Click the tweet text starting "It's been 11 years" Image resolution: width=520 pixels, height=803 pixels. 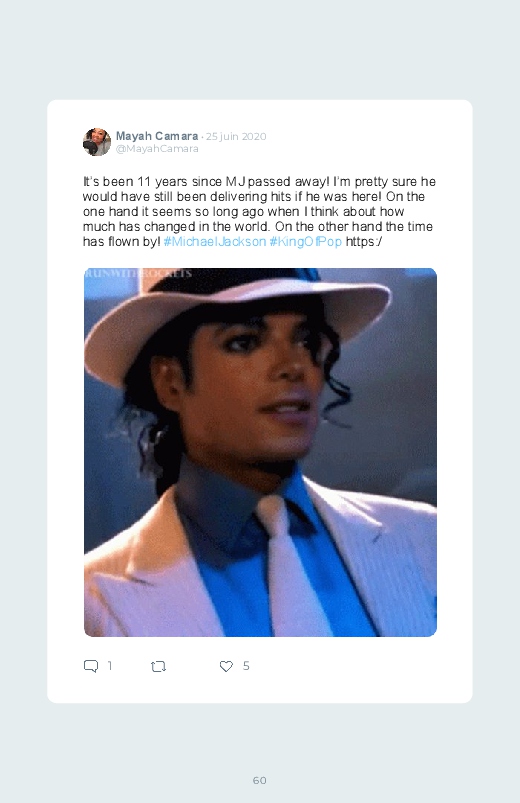coord(259,212)
